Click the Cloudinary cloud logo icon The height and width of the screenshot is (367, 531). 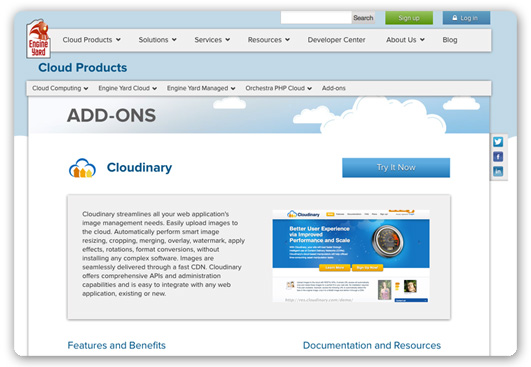[x=82, y=168]
